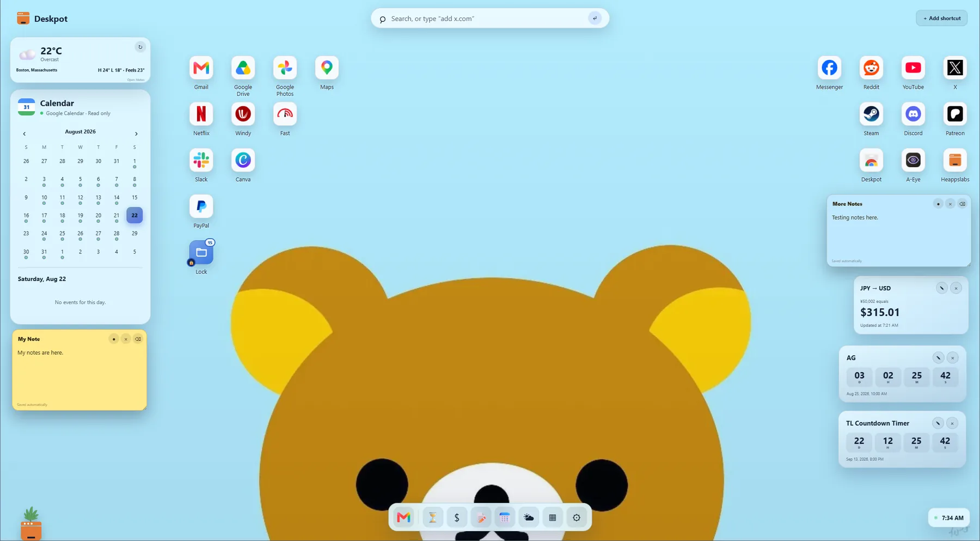Launch Reddit shortcut
Image resolution: width=980 pixels, height=541 pixels.
871,68
